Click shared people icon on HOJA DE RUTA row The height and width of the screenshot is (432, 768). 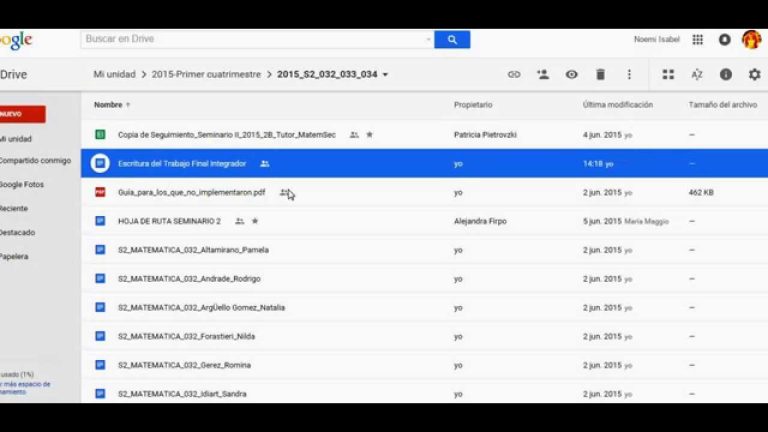(x=240, y=221)
